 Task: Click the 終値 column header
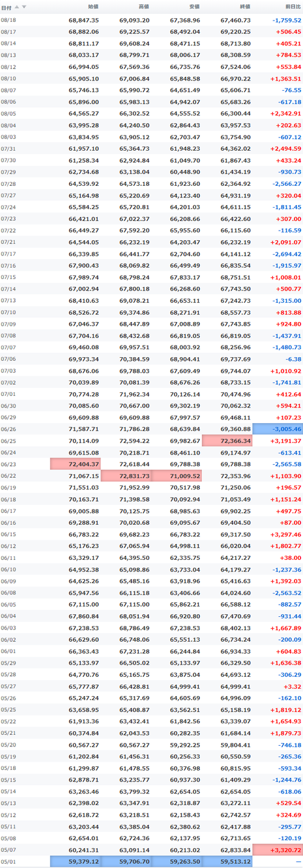tap(244, 7)
